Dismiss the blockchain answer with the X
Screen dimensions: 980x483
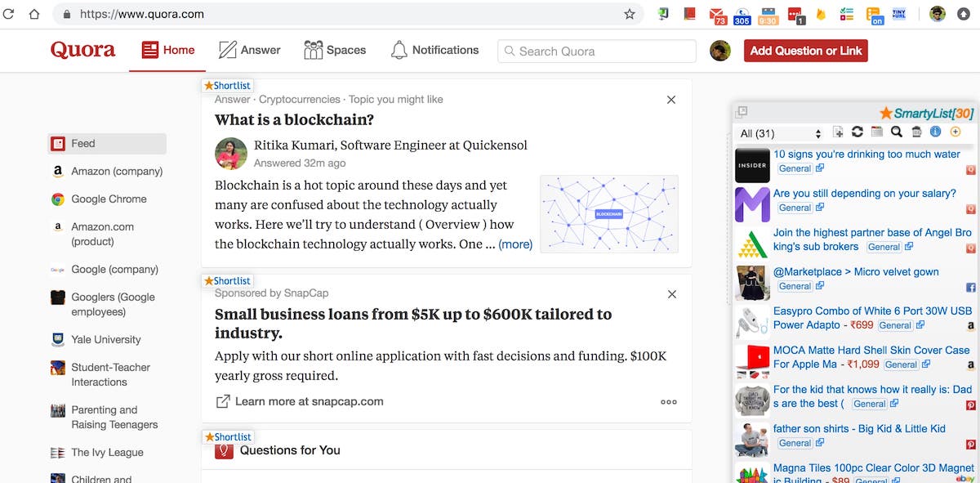click(671, 100)
